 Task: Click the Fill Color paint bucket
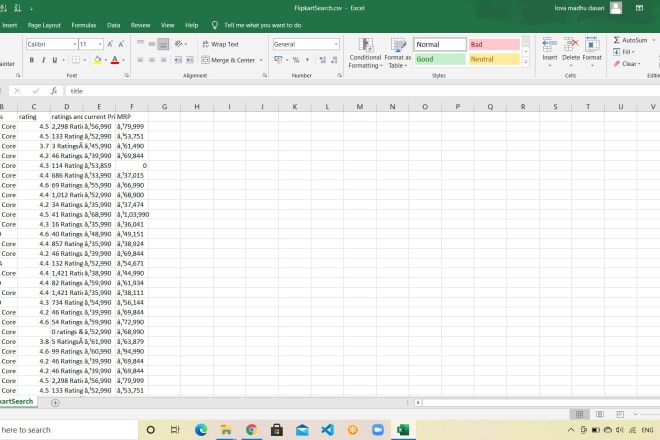[x=96, y=60]
